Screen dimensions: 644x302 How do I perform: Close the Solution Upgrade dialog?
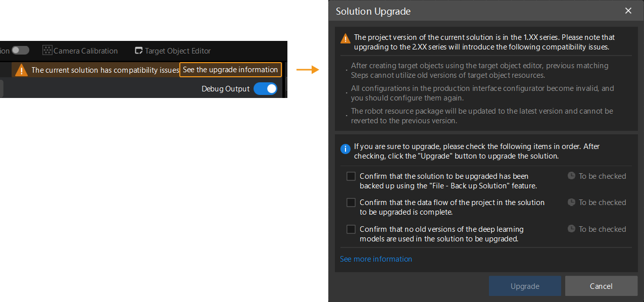[628, 11]
